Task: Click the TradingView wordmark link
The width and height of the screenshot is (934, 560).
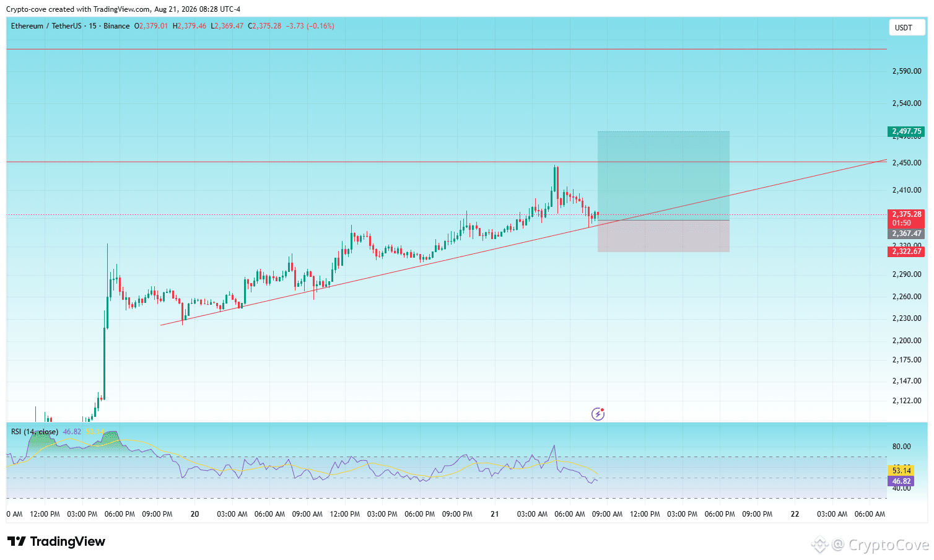Action: (68, 541)
